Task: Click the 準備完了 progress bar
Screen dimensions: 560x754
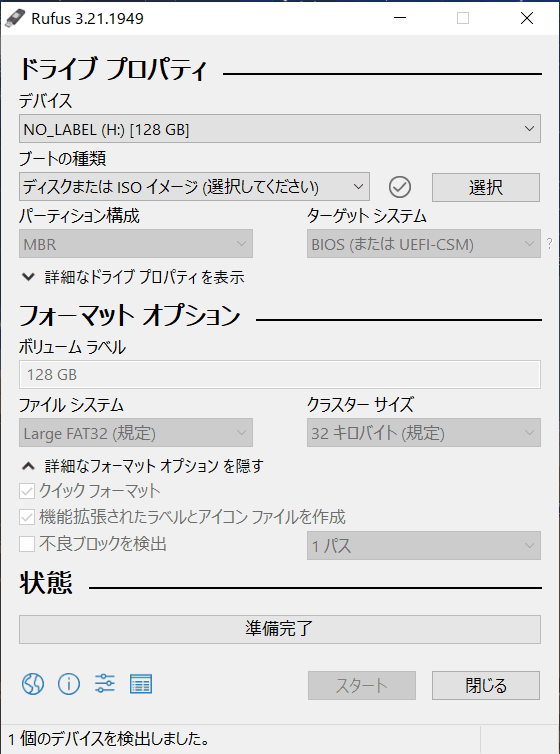Action: tap(280, 629)
